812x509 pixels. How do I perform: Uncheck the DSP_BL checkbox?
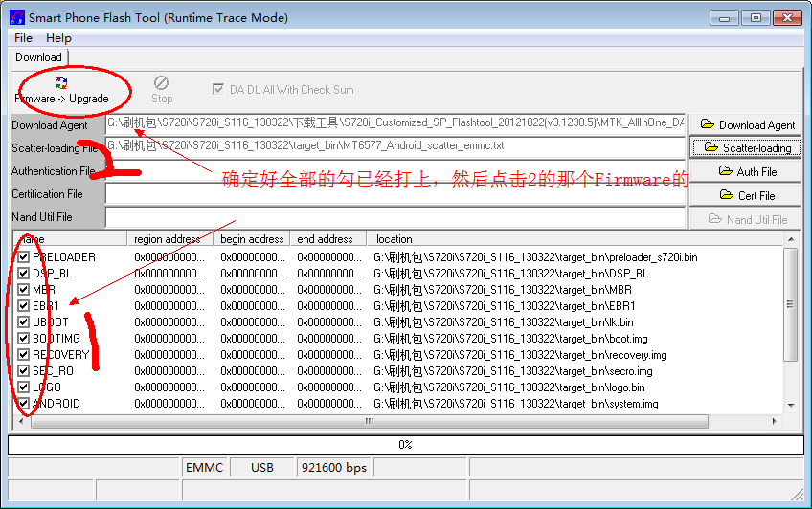pyautogui.click(x=23, y=273)
